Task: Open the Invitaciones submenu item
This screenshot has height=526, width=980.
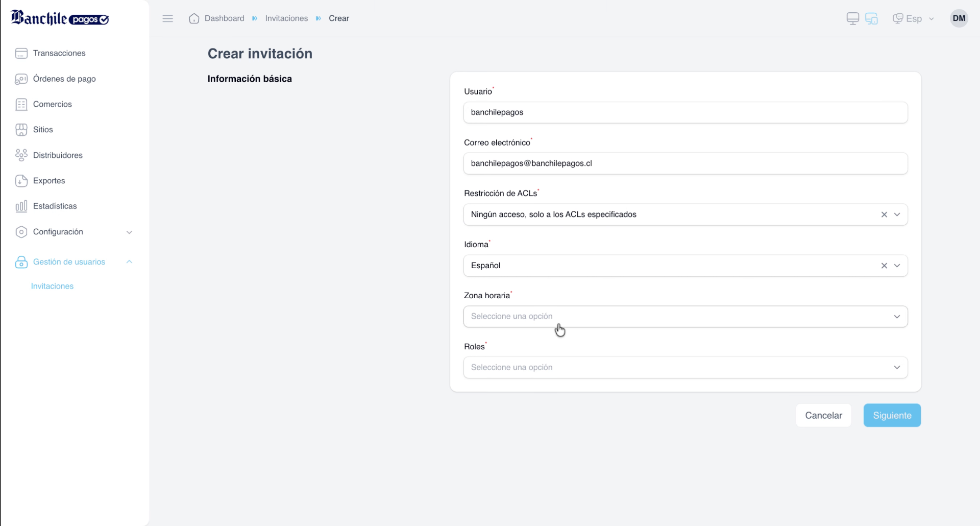Action: [x=52, y=286]
